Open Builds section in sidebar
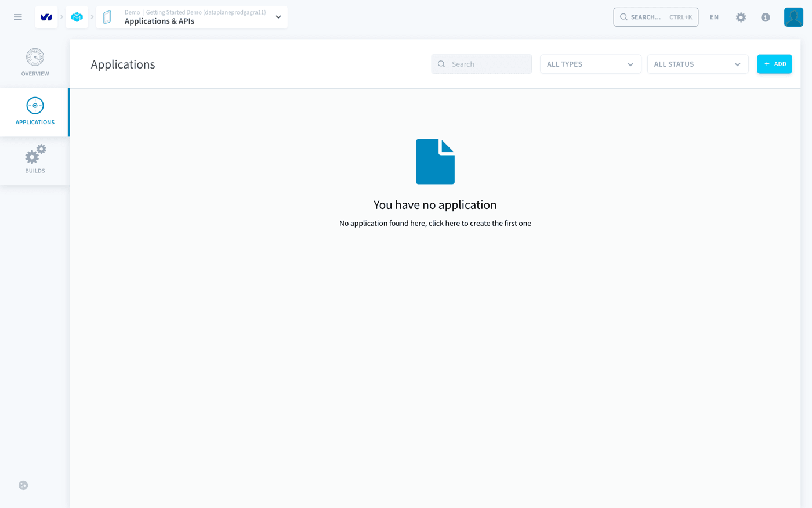The width and height of the screenshot is (812, 508). click(x=35, y=160)
